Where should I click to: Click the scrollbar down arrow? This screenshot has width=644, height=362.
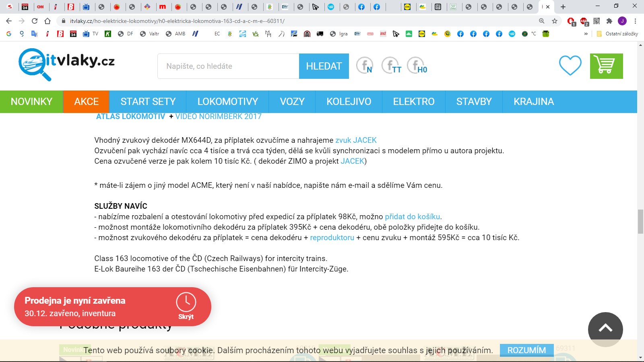tap(640, 358)
